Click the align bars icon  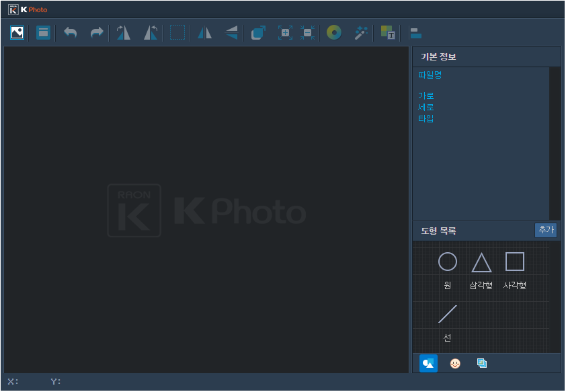point(416,33)
